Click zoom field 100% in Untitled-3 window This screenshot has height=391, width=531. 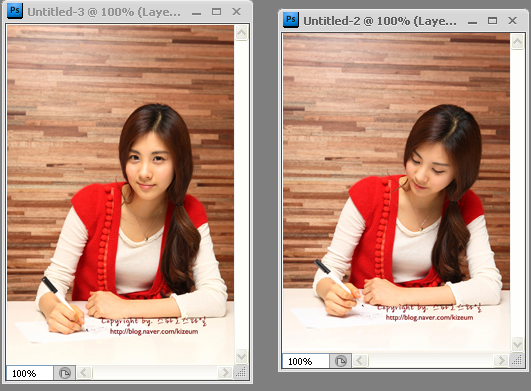[30, 373]
